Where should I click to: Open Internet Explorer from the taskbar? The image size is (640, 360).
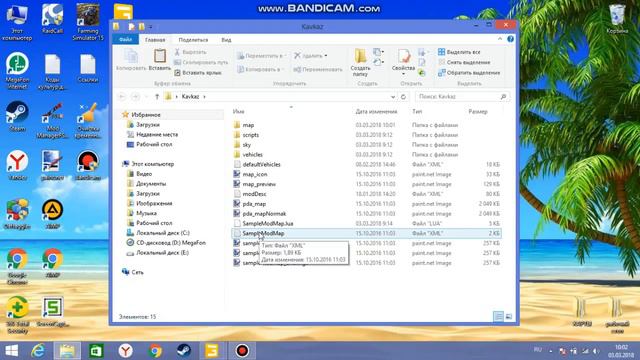tap(38, 351)
